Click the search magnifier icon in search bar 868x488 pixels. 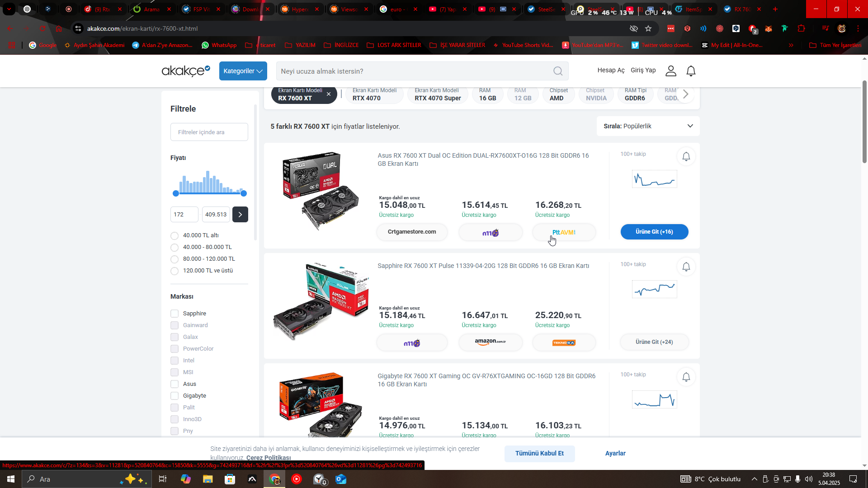(558, 71)
